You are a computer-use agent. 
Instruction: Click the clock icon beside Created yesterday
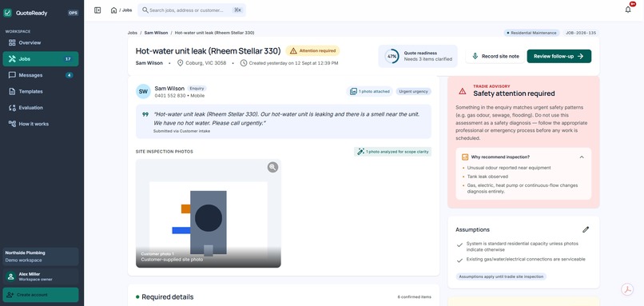244,63
